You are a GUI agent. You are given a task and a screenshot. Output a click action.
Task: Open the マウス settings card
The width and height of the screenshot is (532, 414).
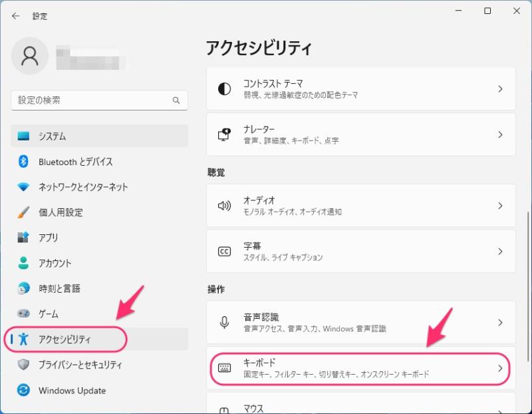(x=361, y=403)
